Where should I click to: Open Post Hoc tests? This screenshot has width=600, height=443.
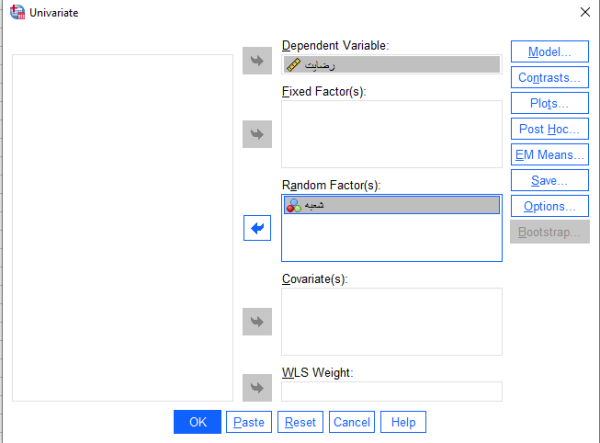click(x=549, y=129)
